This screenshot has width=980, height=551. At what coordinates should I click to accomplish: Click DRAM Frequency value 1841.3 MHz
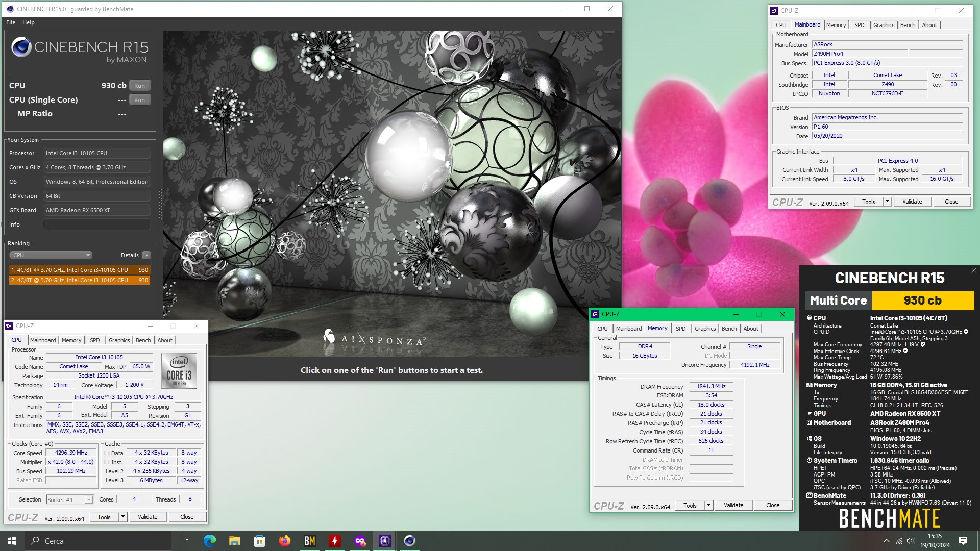click(711, 387)
